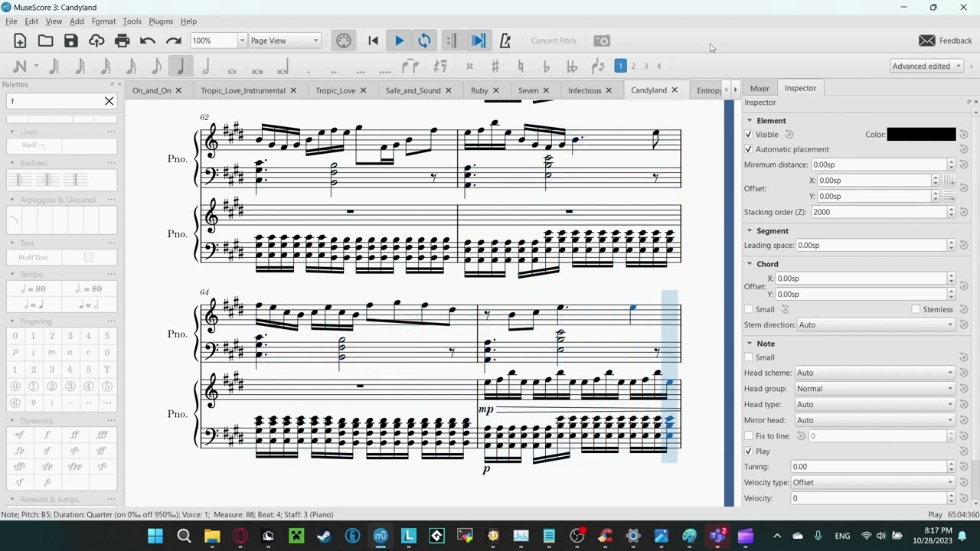Toggle Visible checkbox in Inspector
The width and height of the screenshot is (980, 551).
749,135
